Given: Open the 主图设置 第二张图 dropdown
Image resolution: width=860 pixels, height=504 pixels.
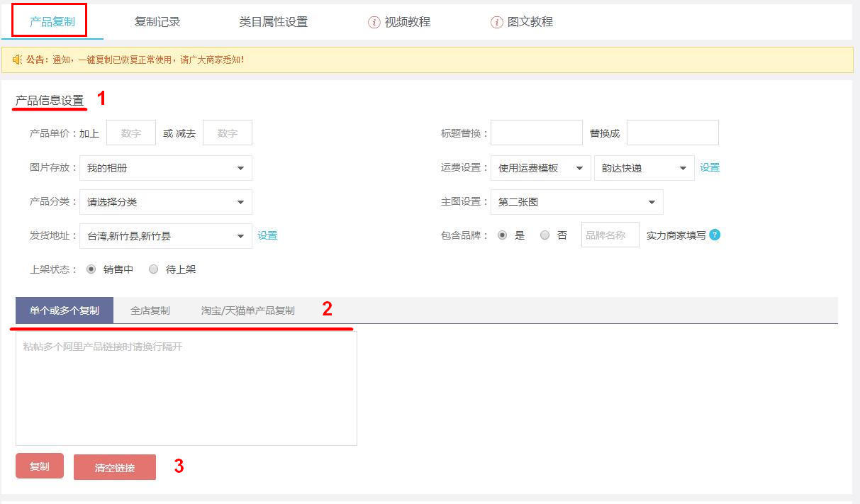Looking at the screenshot, I should [577, 202].
